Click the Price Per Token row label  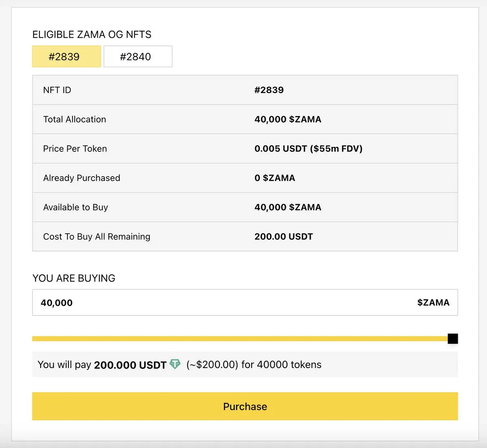[75, 149]
